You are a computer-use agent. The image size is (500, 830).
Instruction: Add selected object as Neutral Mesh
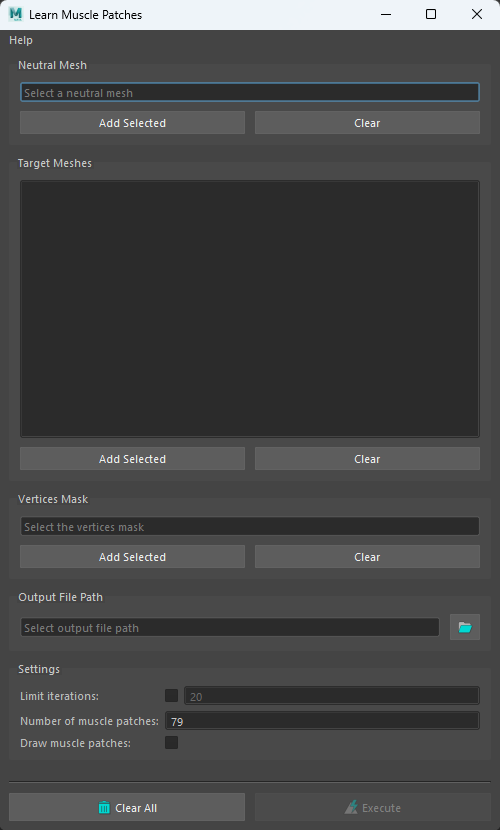tap(132, 123)
